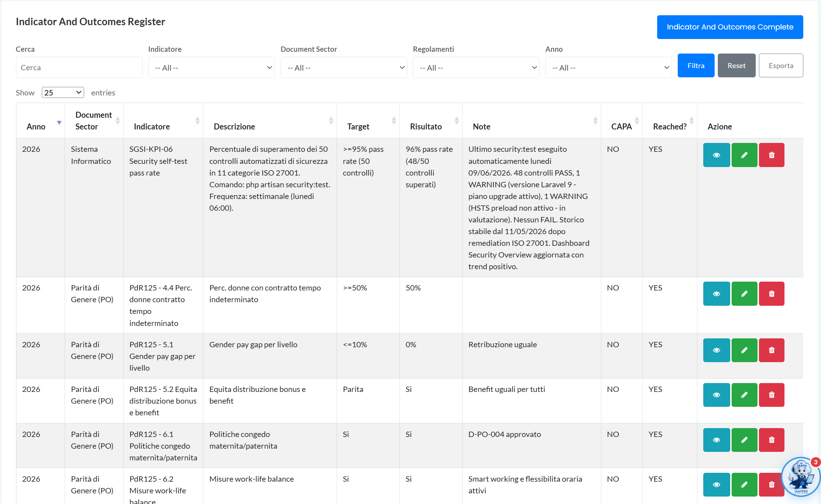The image size is (821, 504).
Task: Delete the PdR125 - 5.2 Equita distribuzione row
Action: coord(771,395)
